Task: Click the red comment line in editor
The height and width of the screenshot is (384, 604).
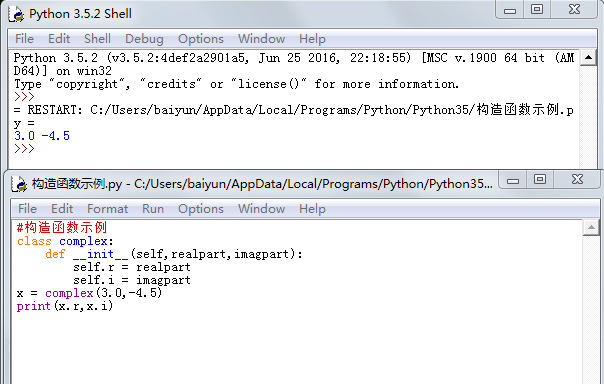Action: click(x=62, y=227)
